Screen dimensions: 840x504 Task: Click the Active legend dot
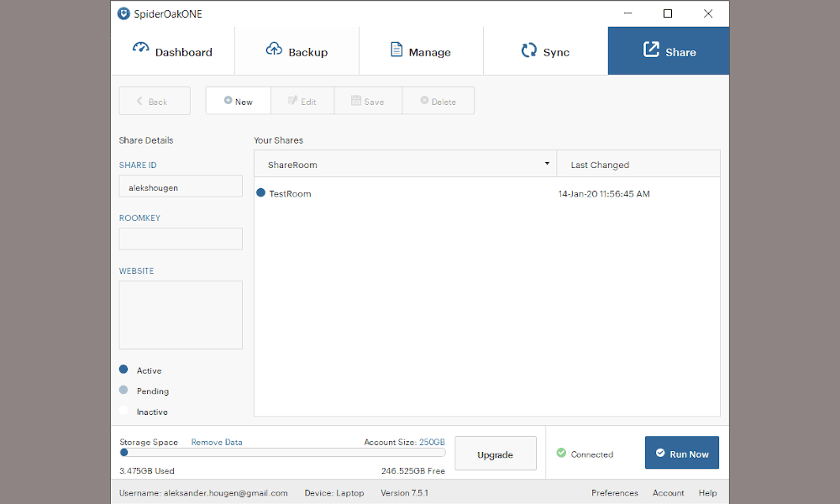point(123,370)
